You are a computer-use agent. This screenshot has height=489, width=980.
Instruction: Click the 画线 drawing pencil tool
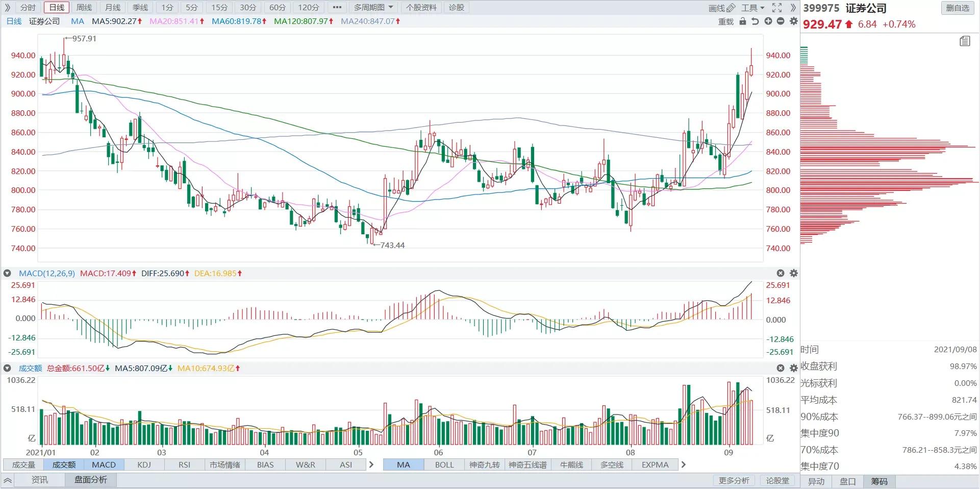click(722, 8)
